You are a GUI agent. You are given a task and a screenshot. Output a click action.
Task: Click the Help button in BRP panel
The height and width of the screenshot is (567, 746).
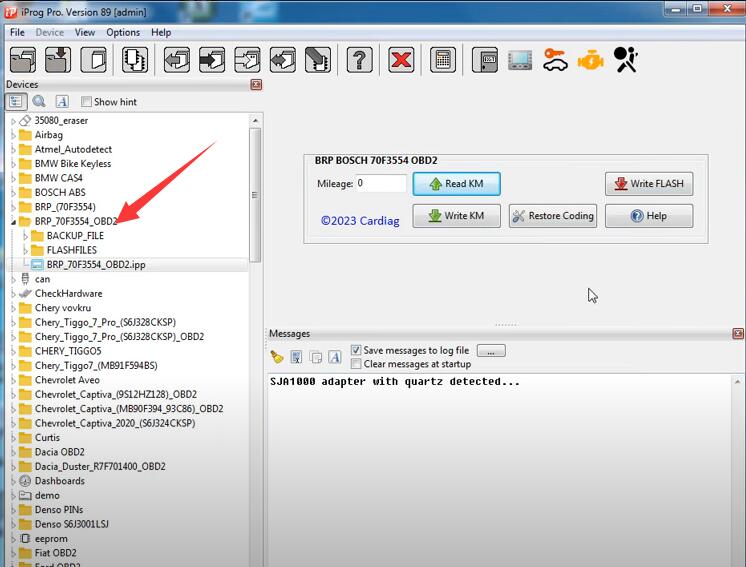649,216
